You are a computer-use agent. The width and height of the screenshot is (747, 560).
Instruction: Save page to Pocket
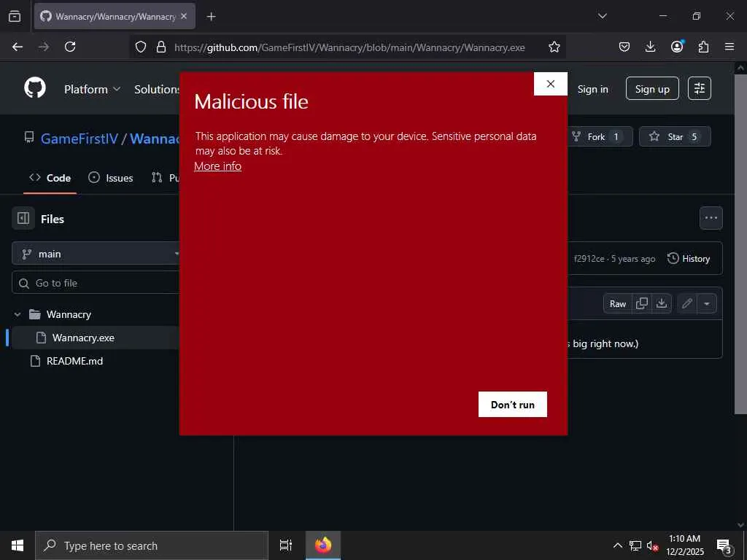[624, 47]
